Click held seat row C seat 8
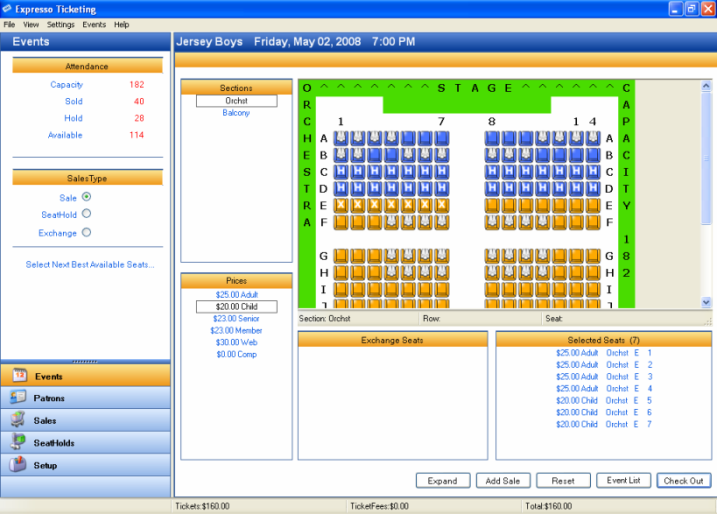The image size is (717, 514). (492, 171)
